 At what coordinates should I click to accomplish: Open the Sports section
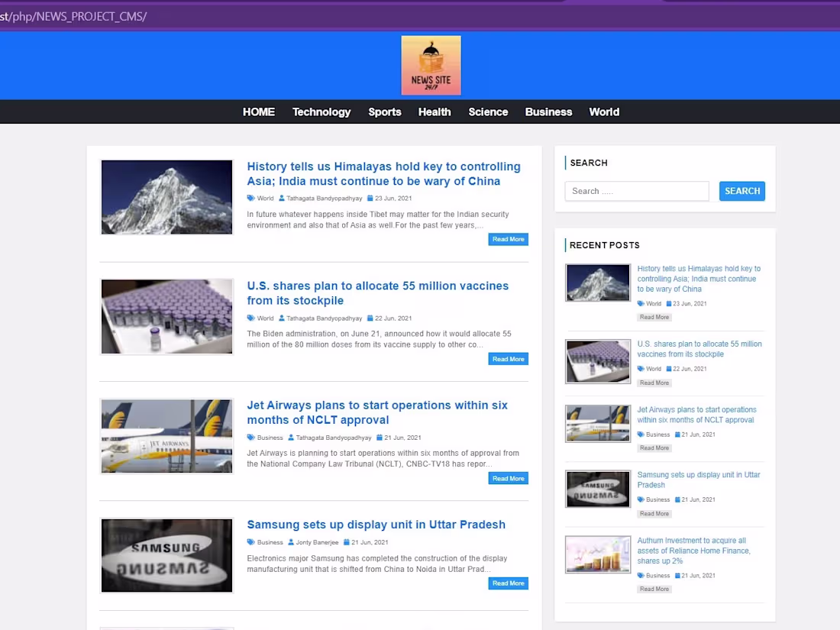pos(385,111)
